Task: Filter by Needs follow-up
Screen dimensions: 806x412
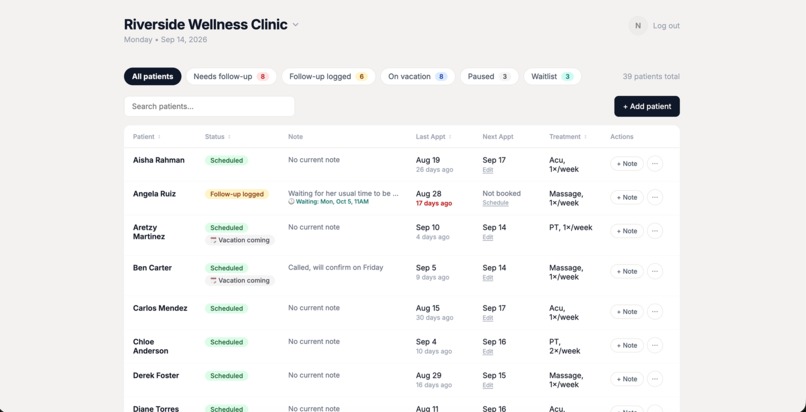Action: (x=231, y=77)
